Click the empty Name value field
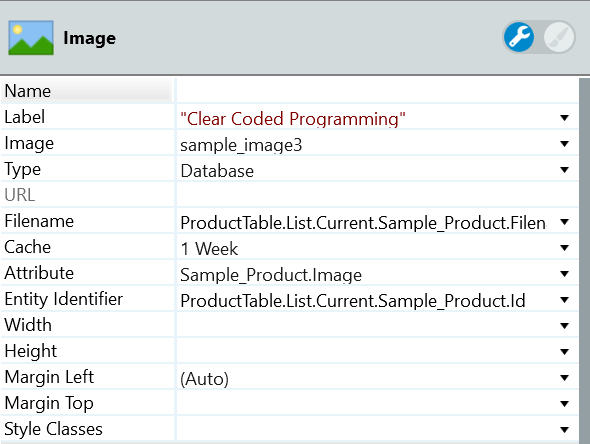This screenshot has height=444, width=590. click(x=377, y=91)
